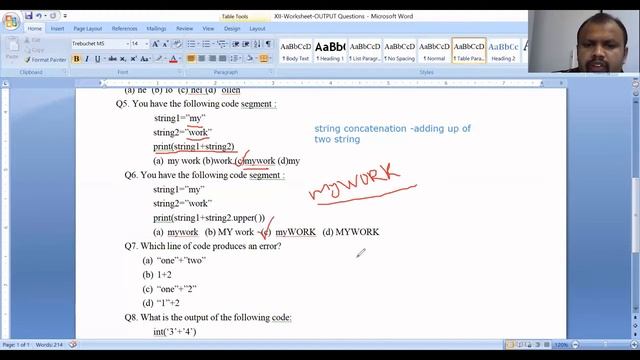Align text right
This screenshot has height=360, width=640.
(x=212, y=59)
